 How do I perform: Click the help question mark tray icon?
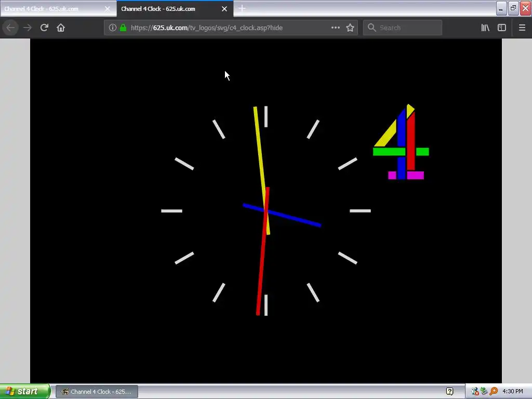coord(449,392)
